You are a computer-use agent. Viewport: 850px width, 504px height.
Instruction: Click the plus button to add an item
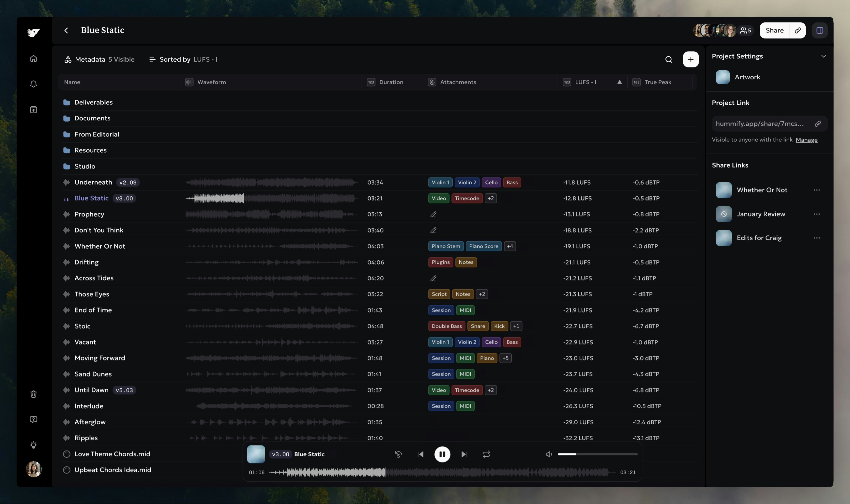point(690,59)
